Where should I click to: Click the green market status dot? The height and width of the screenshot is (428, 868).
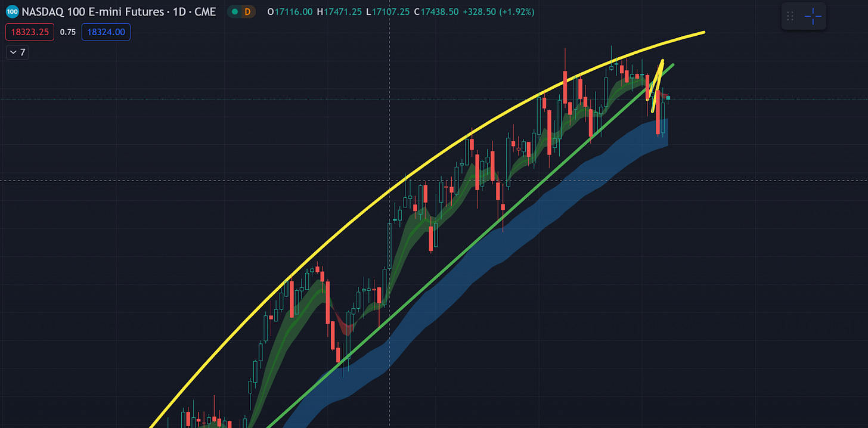235,11
